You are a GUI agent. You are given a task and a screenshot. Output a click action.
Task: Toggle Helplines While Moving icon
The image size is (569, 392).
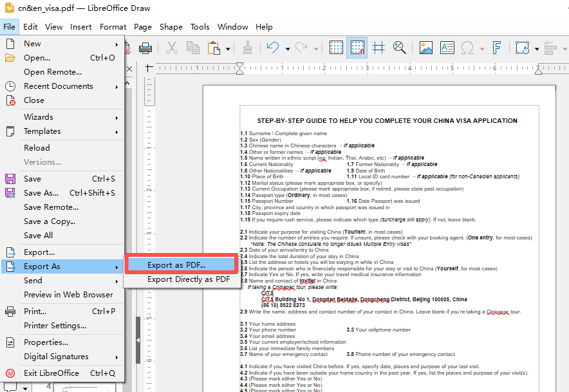378,48
